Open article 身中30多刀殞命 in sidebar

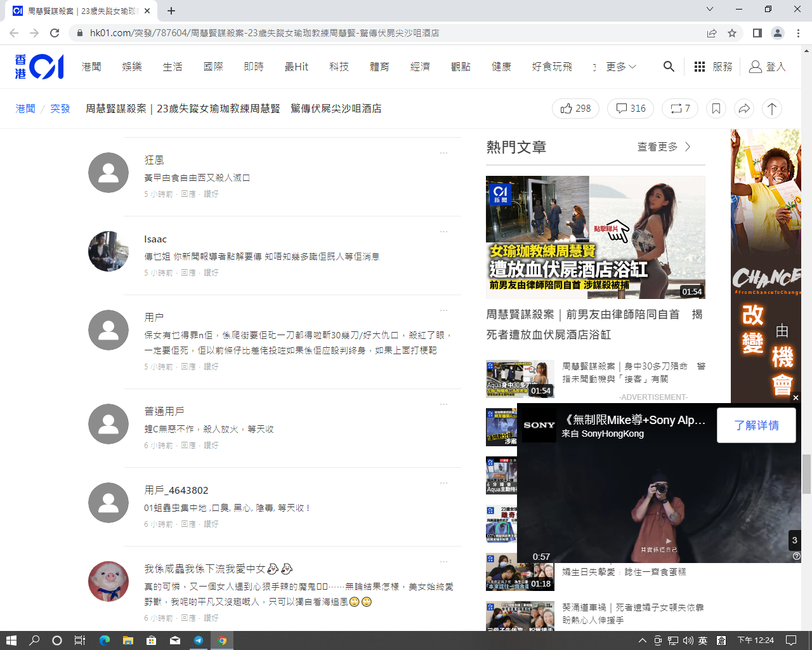(x=634, y=373)
